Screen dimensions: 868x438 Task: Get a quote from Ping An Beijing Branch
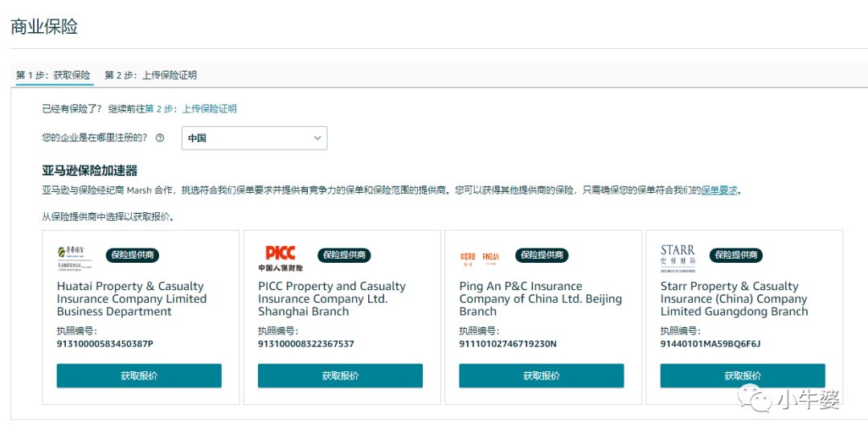click(x=542, y=375)
